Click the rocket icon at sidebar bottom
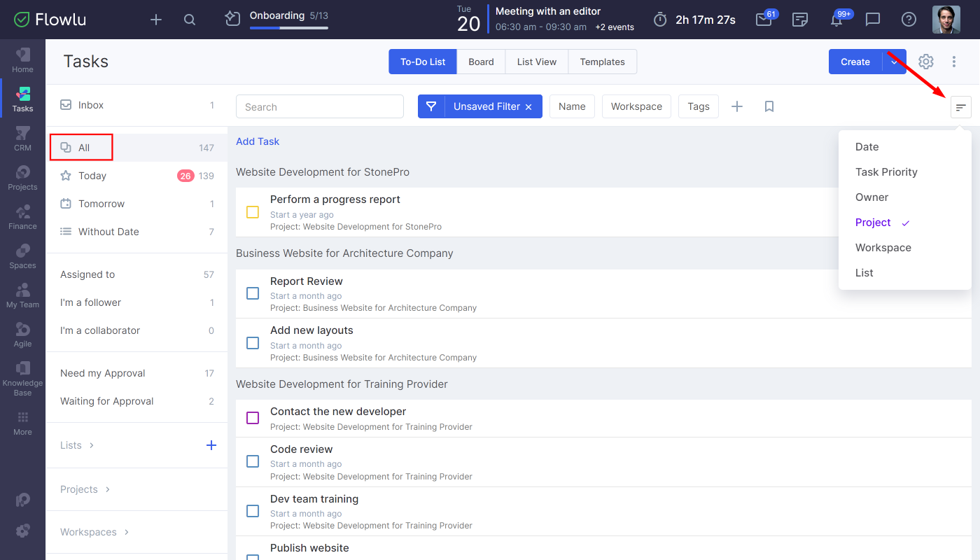This screenshot has height=560, width=980. [x=22, y=500]
